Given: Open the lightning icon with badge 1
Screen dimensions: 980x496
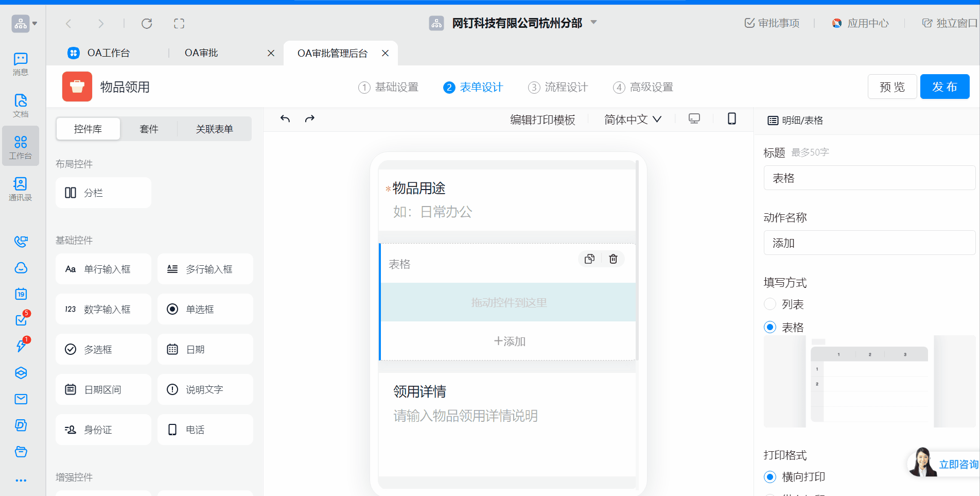Looking at the screenshot, I should (21, 346).
